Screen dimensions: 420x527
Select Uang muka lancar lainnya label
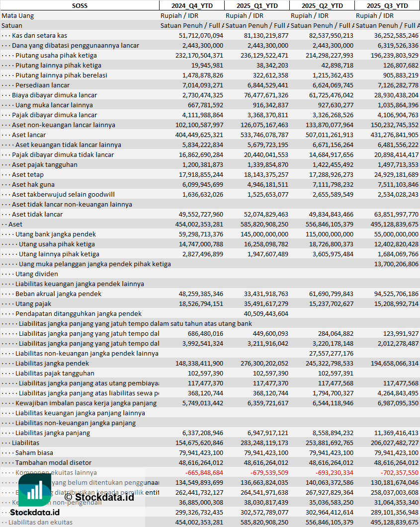point(54,105)
